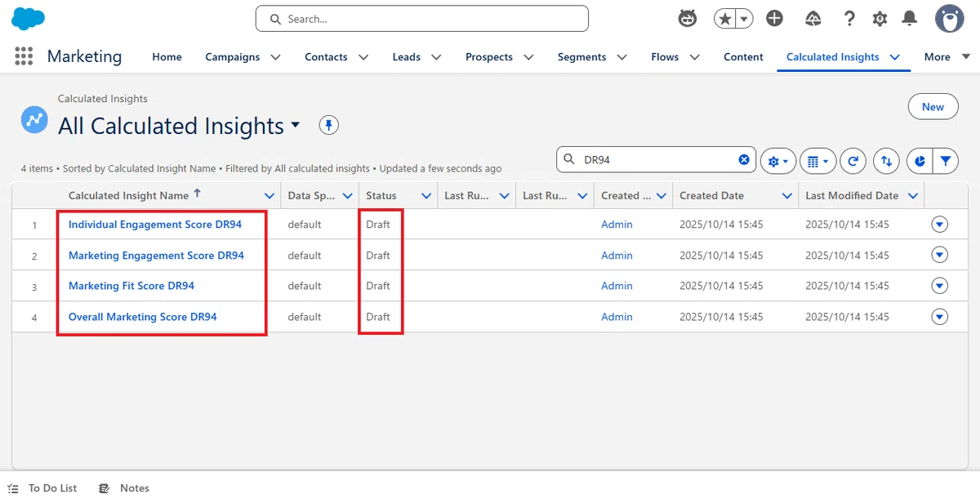Open Admin link in Marketing Fit Score row
980x503 pixels.
[617, 286]
